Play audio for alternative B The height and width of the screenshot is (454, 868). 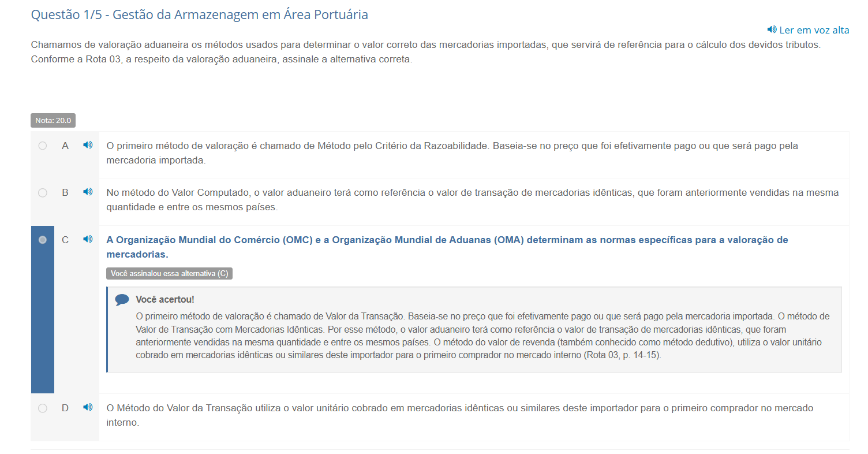pos(88,192)
